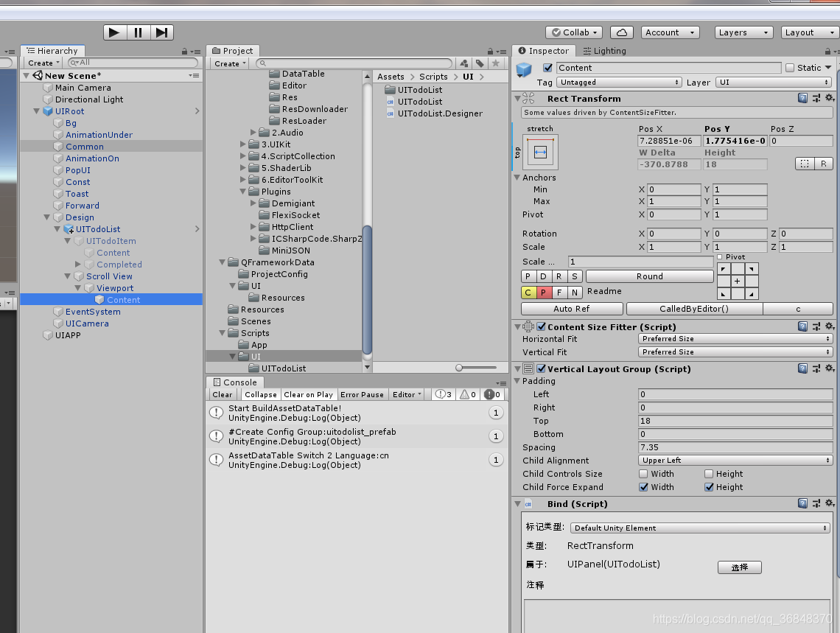
Task: Expand the Completed item in the Hierarchy
Action: pos(77,265)
